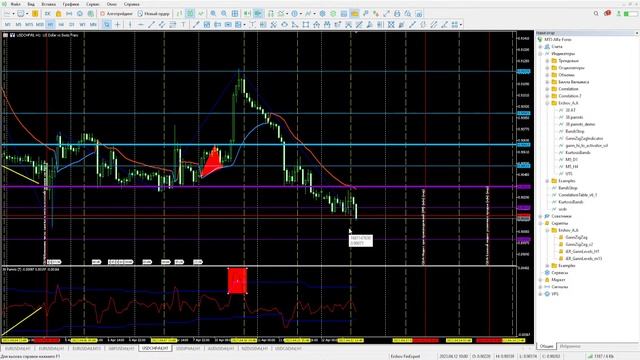Click the search magnifier icon at top right
This screenshot has width=640, height=360.
pos(596,13)
